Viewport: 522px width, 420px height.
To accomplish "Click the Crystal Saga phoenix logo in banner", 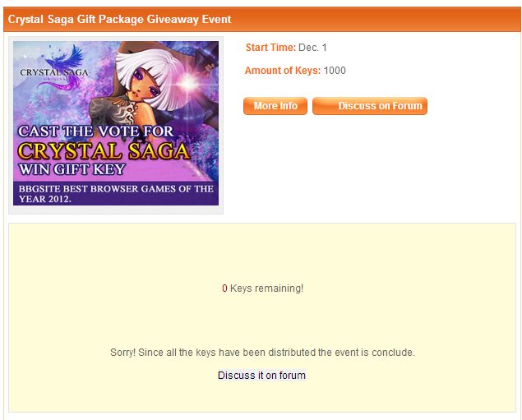I will [x=55, y=69].
